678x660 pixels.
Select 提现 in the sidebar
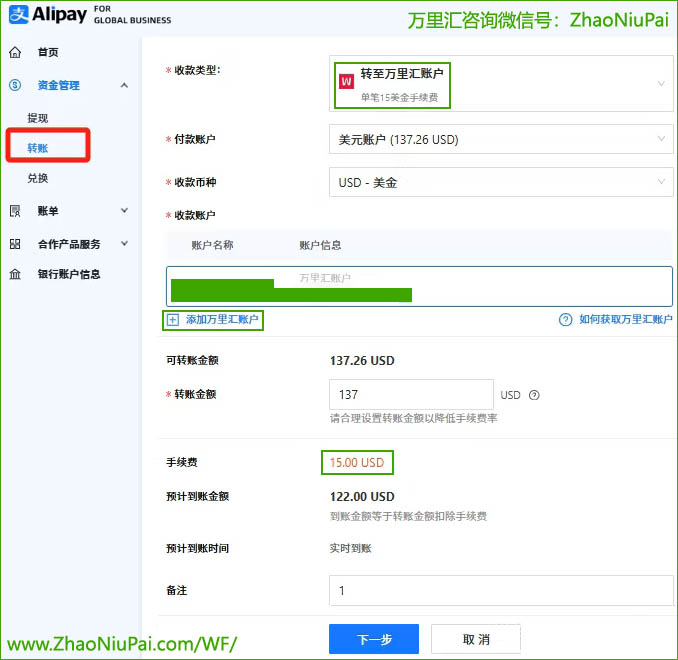(x=38, y=118)
